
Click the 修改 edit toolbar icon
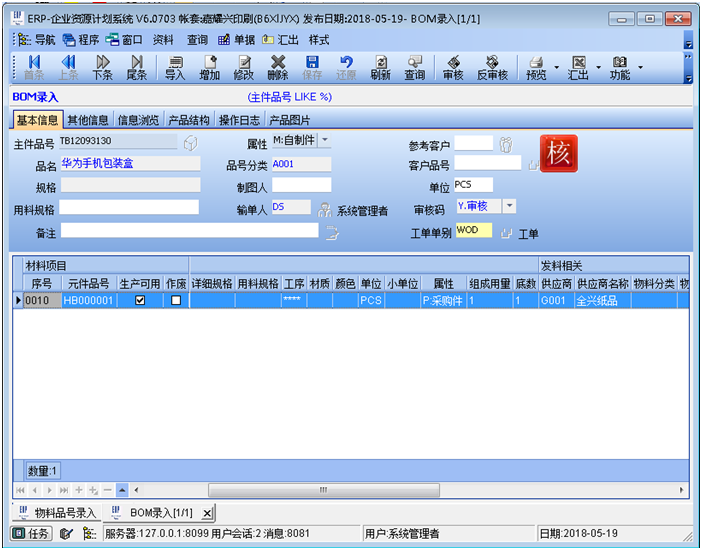click(x=244, y=67)
